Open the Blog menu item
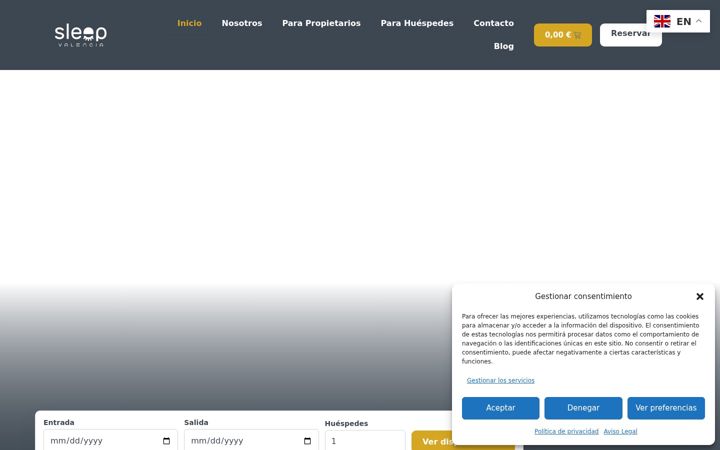This screenshot has width=720, height=450. click(x=503, y=46)
